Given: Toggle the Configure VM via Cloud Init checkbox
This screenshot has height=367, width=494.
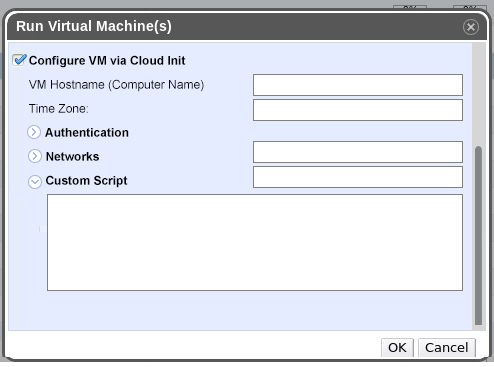Looking at the screenshot, I should click(x=19, y=60).
